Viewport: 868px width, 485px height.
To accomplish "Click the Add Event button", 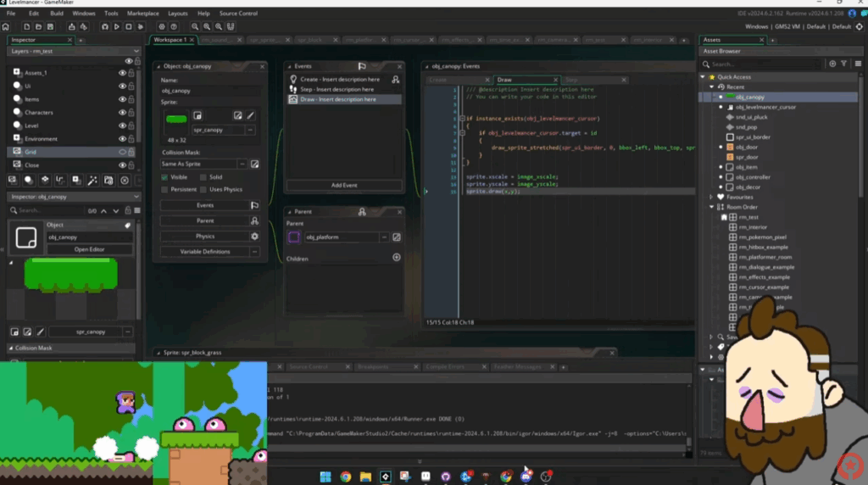I will tap(343, 185).
